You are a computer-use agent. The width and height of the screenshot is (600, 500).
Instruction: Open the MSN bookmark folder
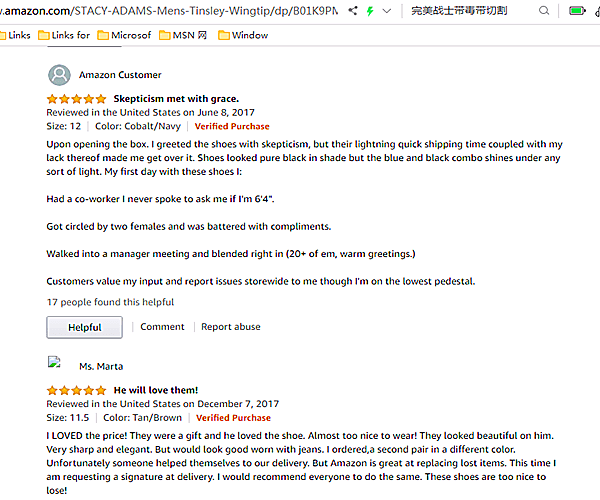(x=178, y=35)
